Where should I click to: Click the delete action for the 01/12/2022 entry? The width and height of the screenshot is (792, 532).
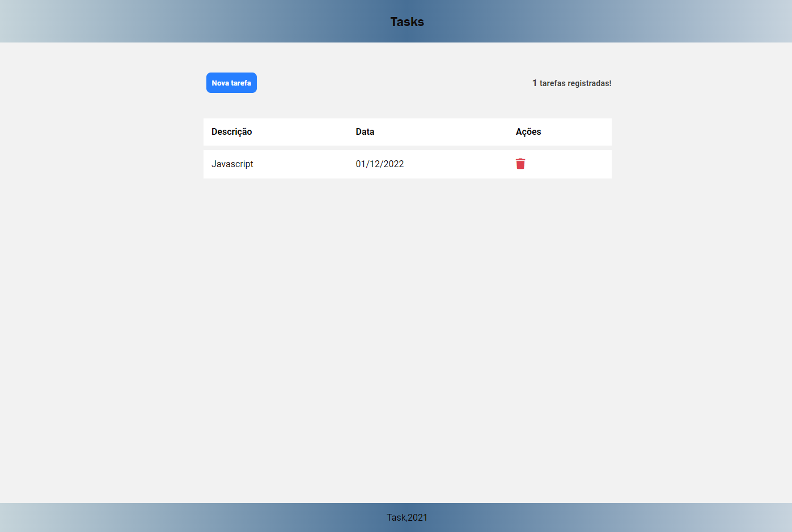coord(520,164)
